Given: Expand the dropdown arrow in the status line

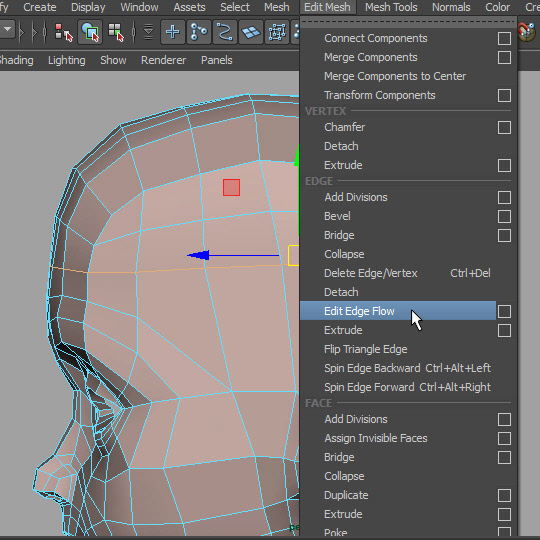Looking at the screenshot, I should click(7, 30).
